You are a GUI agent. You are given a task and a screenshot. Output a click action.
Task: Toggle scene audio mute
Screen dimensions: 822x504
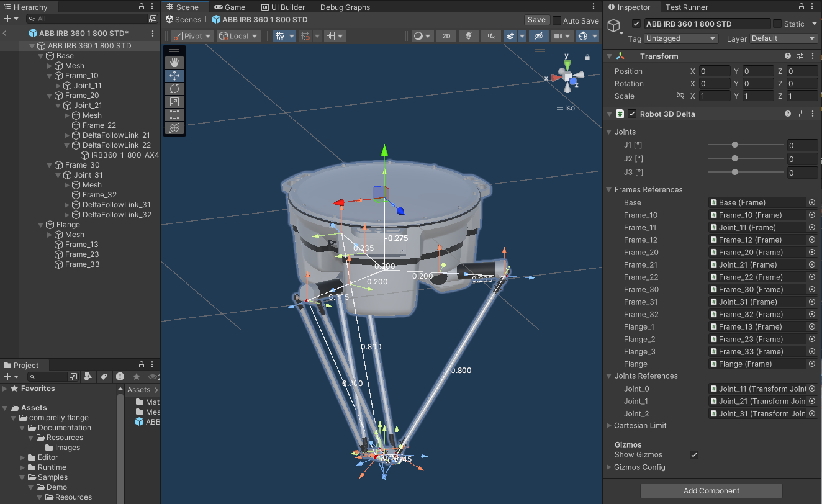coord(491,36)
